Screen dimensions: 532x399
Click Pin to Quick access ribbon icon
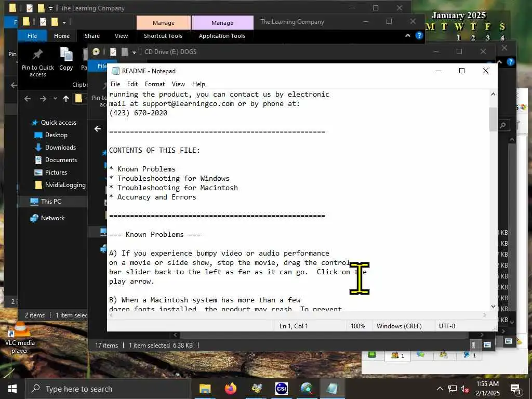click(37, 63)
